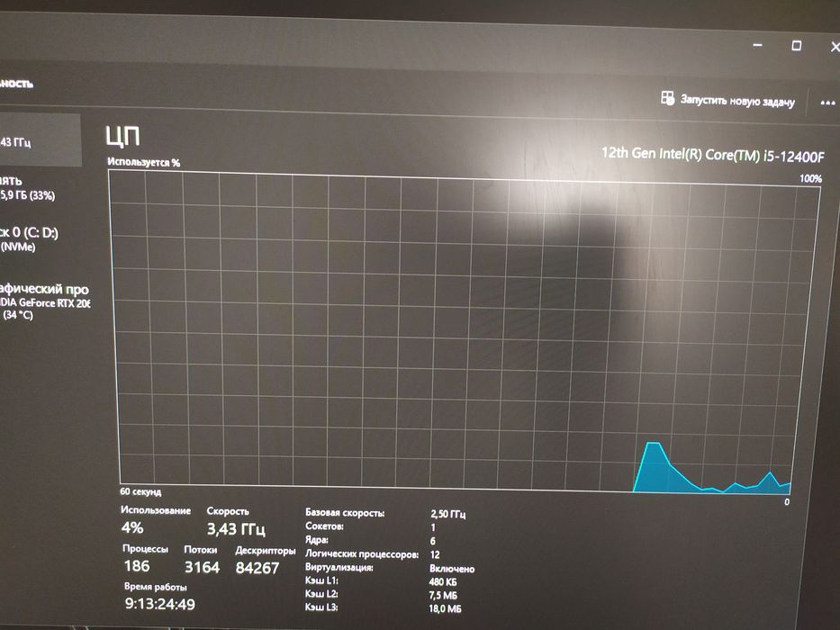Click base speed value '2,50 ГГц'
Viewport: 840px width, 630px height.
(447, 514)
